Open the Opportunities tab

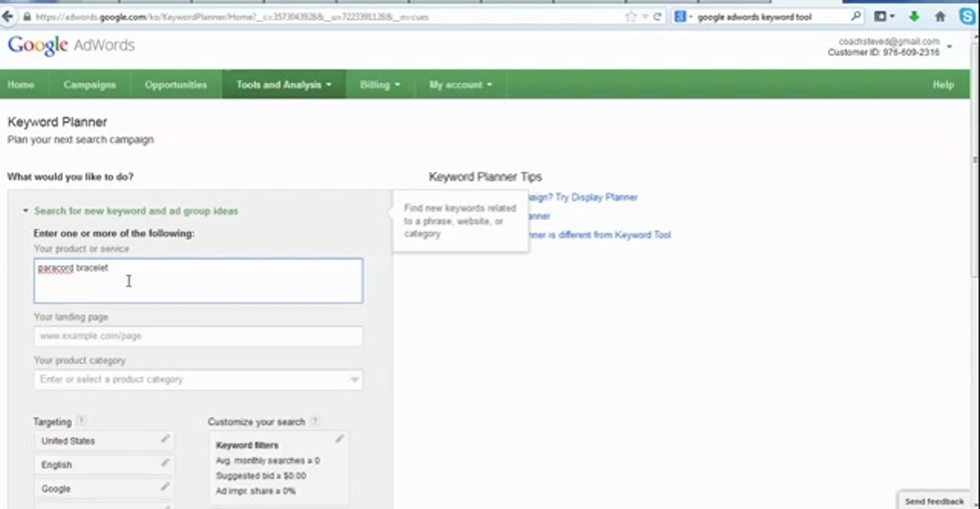pyautogui.click(x=175, y=84)
